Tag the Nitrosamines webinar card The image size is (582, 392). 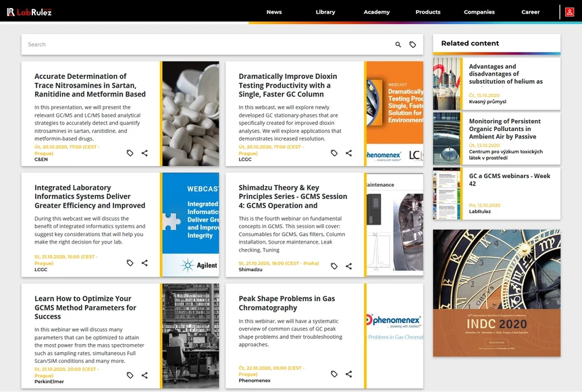(130, 152)
